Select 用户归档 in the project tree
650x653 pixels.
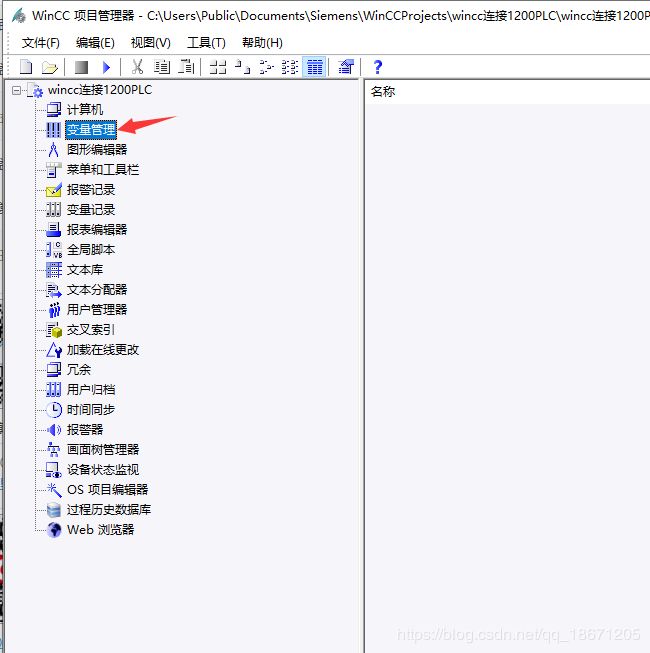(x=91, y=389)
